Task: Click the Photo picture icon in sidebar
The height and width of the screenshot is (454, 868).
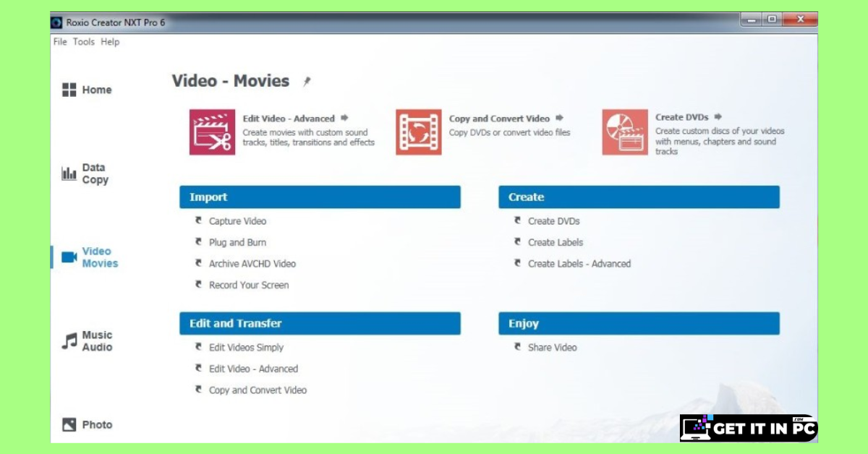Action: click(x=69, y=425)
